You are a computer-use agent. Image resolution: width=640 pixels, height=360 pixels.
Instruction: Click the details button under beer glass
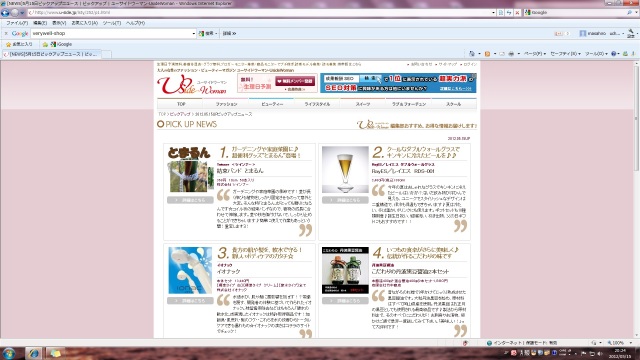(x=345, y=200)
